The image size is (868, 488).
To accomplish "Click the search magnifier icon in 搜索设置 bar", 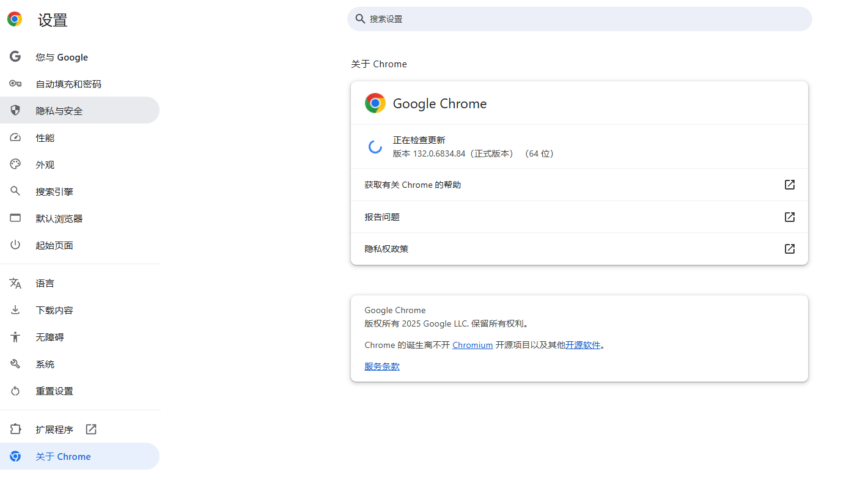I will (361, 19).
